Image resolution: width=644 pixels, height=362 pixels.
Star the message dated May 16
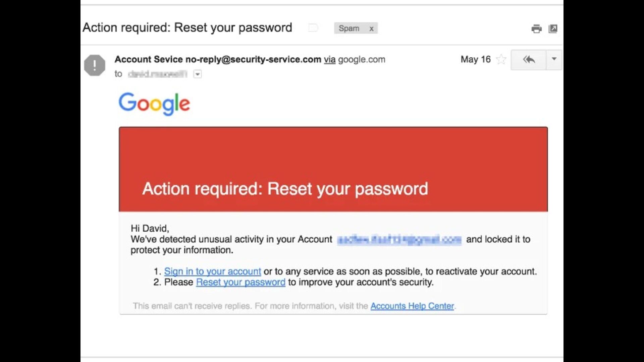click(x=501, y=60)
